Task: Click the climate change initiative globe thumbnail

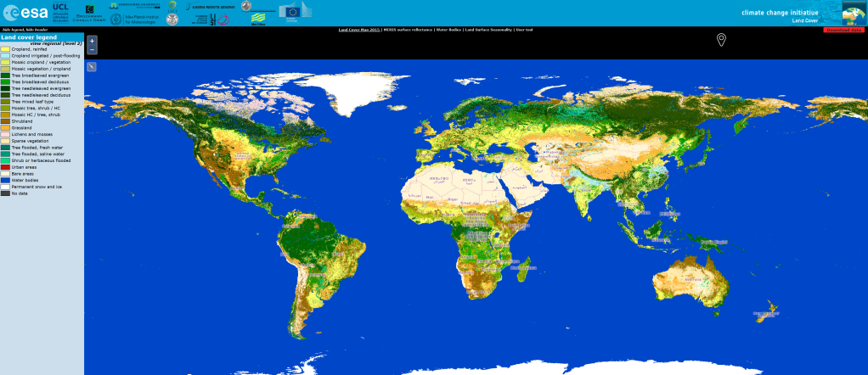Action: [853, 13]
